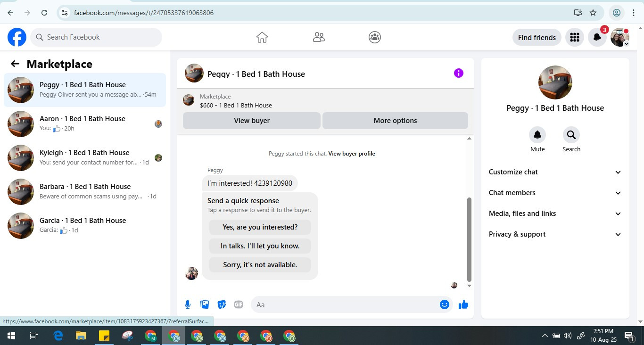
Task: Open the View buyer profile link
Action: tap(352, 154)
